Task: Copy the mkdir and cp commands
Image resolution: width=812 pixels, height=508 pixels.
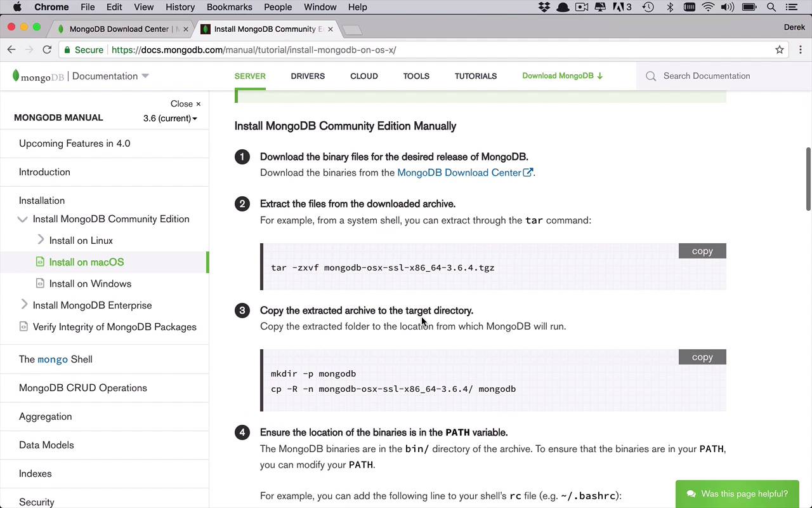Action: pos(702,357)
